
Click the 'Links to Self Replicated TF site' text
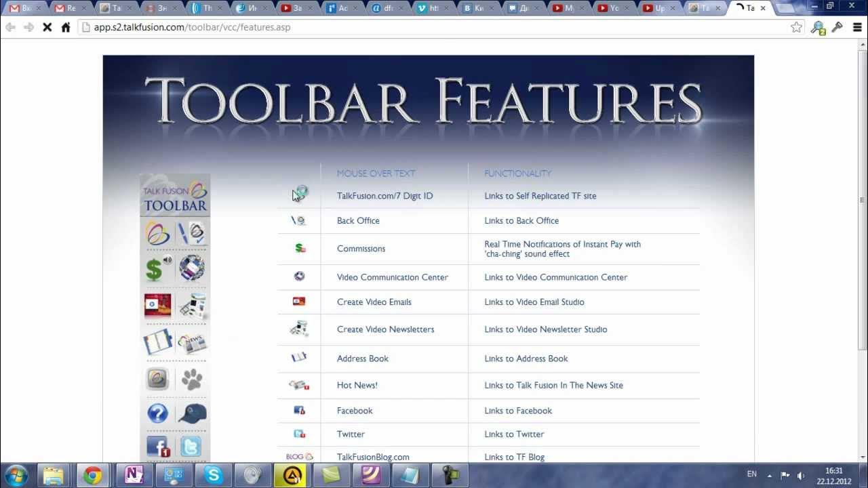540,196
